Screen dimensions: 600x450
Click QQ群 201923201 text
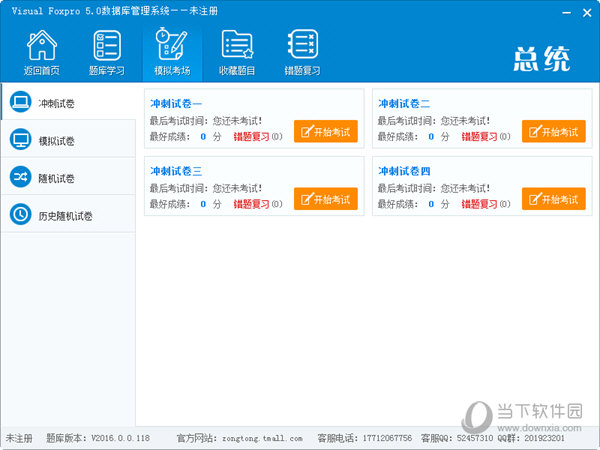point(531,438)
